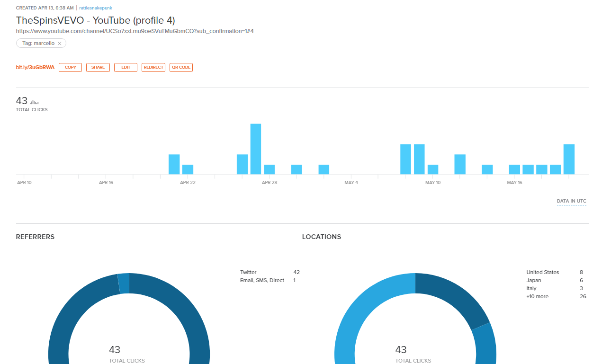The image size is (602, 364).
Task: Select the Email, SMS, Direct referrer row
Action: (270, 280)
